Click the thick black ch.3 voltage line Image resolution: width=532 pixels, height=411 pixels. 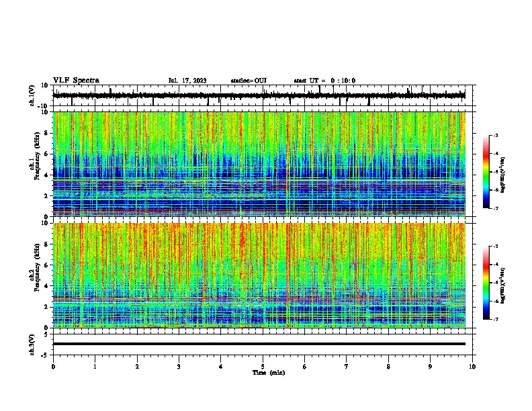point(259,344)
